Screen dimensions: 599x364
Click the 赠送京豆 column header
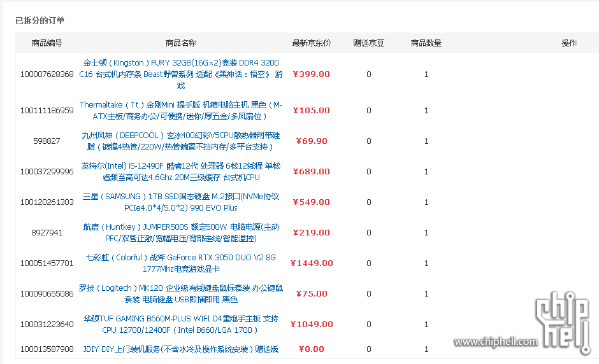(x=369, y=43)
